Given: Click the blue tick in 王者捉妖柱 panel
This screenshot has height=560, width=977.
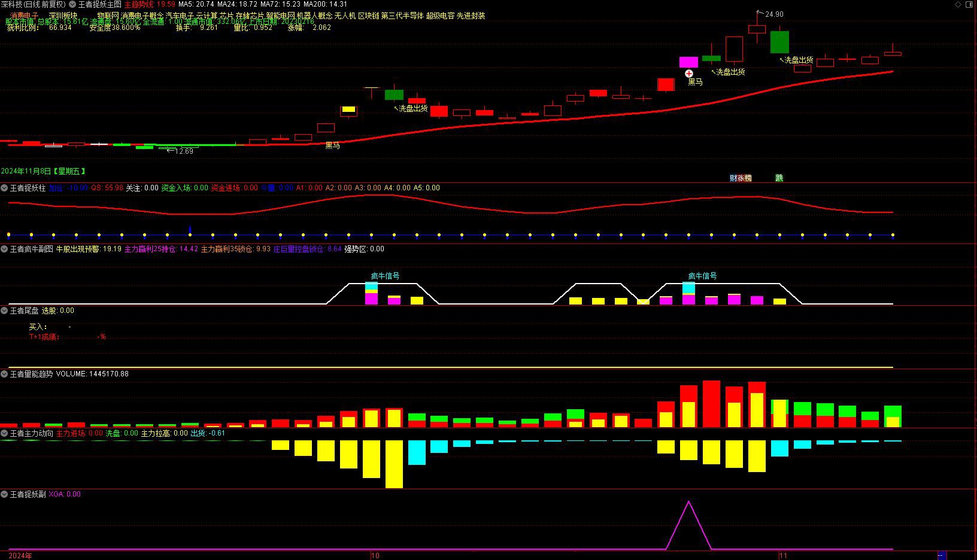Looking at the screenshot, I should (190, 230).
